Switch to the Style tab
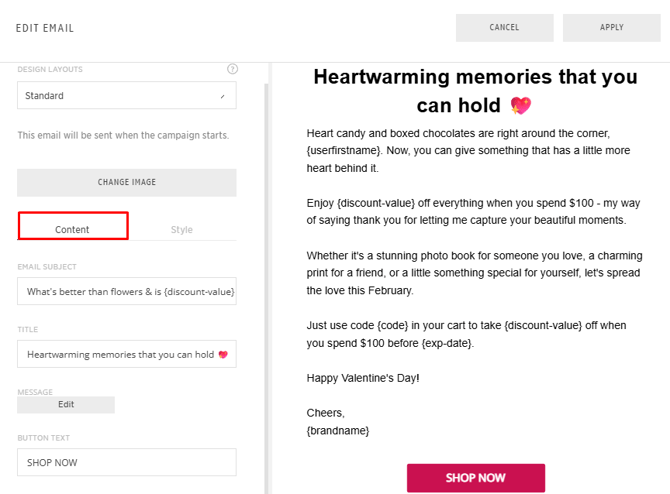Viewport: 670px width, 494px height. [181, 229]
